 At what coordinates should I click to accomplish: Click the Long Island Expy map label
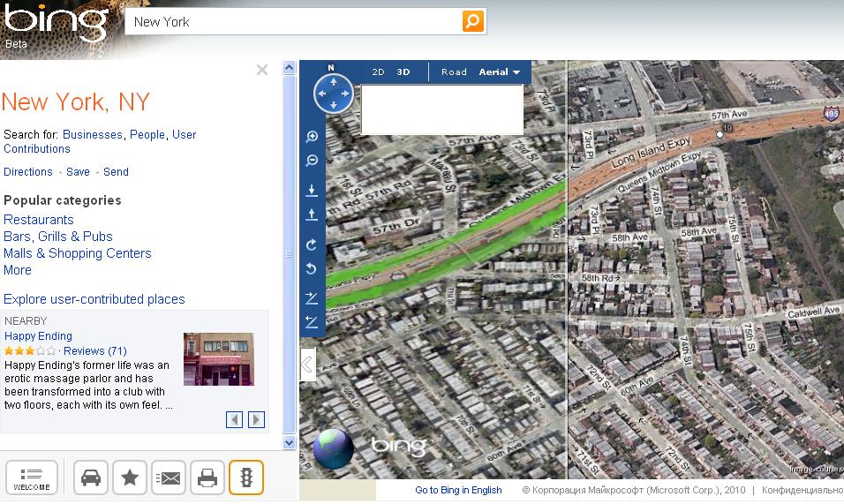651,152
